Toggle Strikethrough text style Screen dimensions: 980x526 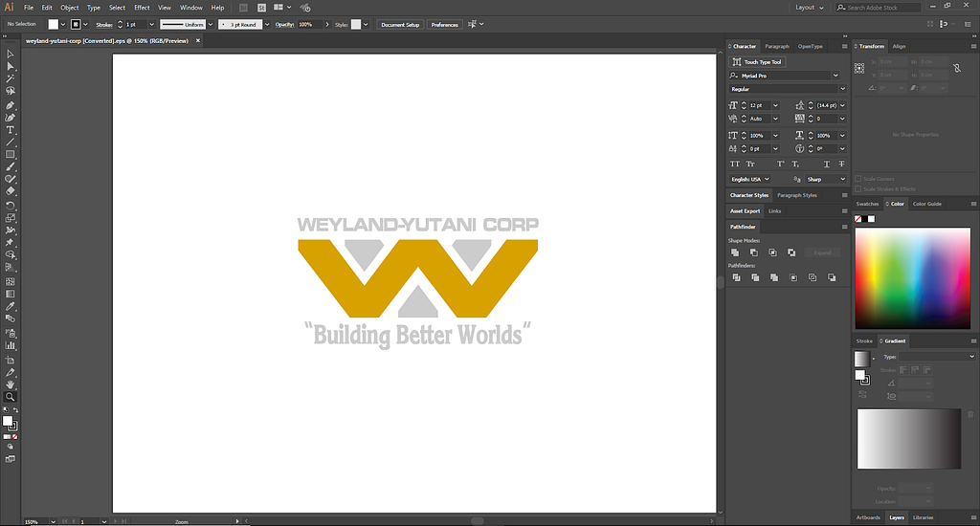(x=842, y=164)
